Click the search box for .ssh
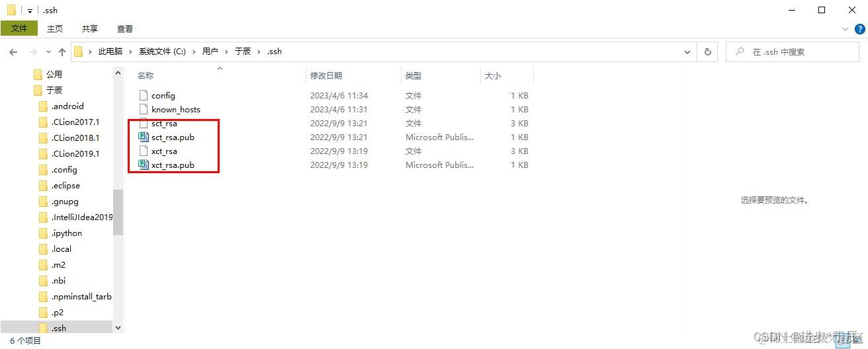The image size is (868, 349). coord(792,52)
